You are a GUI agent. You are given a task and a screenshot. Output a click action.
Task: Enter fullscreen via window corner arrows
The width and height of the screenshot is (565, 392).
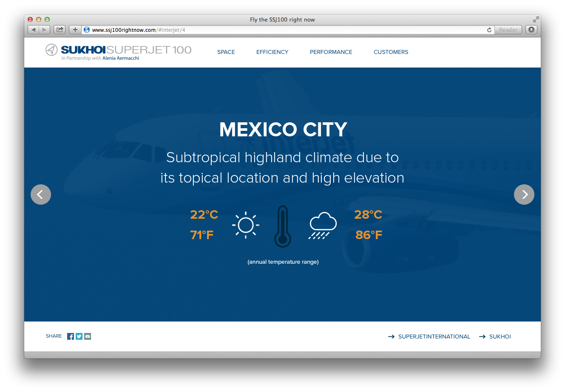click(536, 20)
